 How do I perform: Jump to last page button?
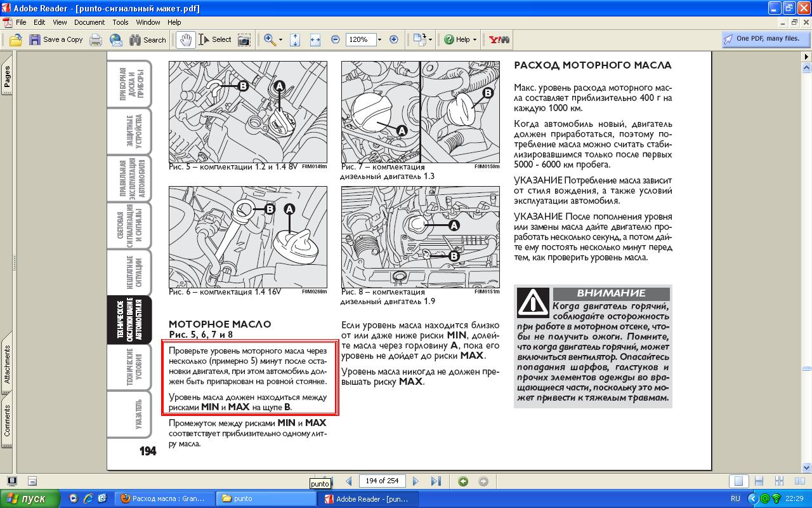(x=436, y=481)
